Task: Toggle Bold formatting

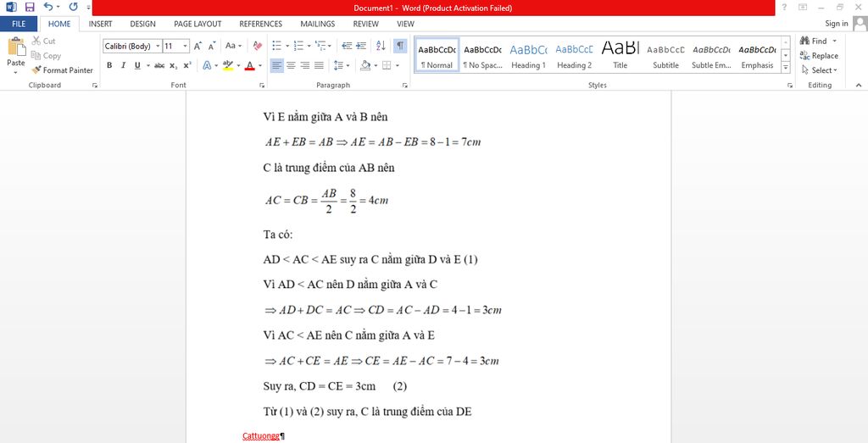Action: 109,65
